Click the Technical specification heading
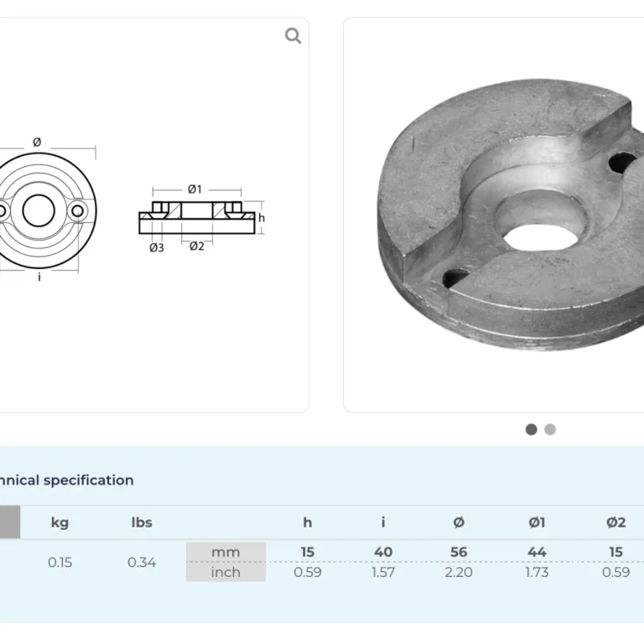The image size is (644, 644). point(67,480)
